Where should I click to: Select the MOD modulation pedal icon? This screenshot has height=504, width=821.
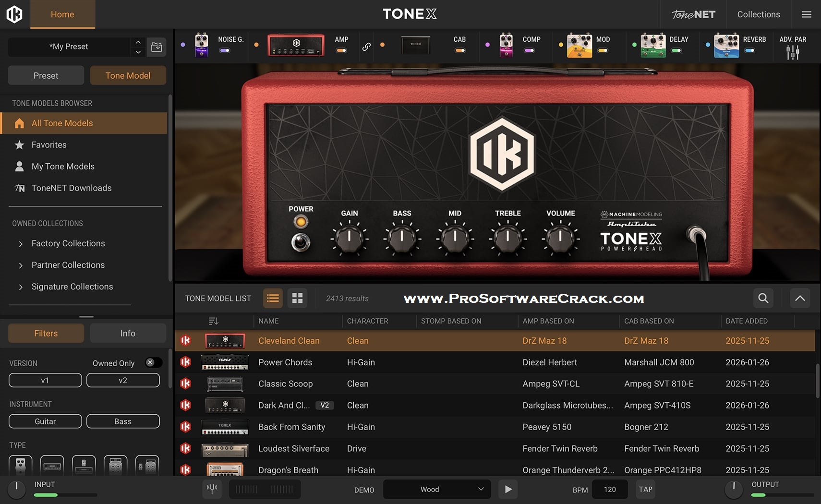[x=580, y=45]
